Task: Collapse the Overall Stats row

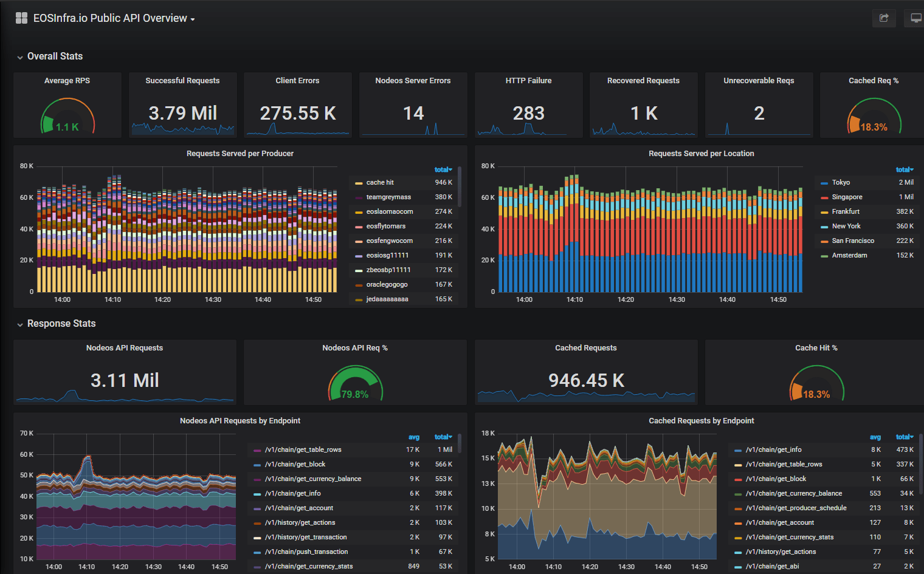Action: click(x=55, y=56)
